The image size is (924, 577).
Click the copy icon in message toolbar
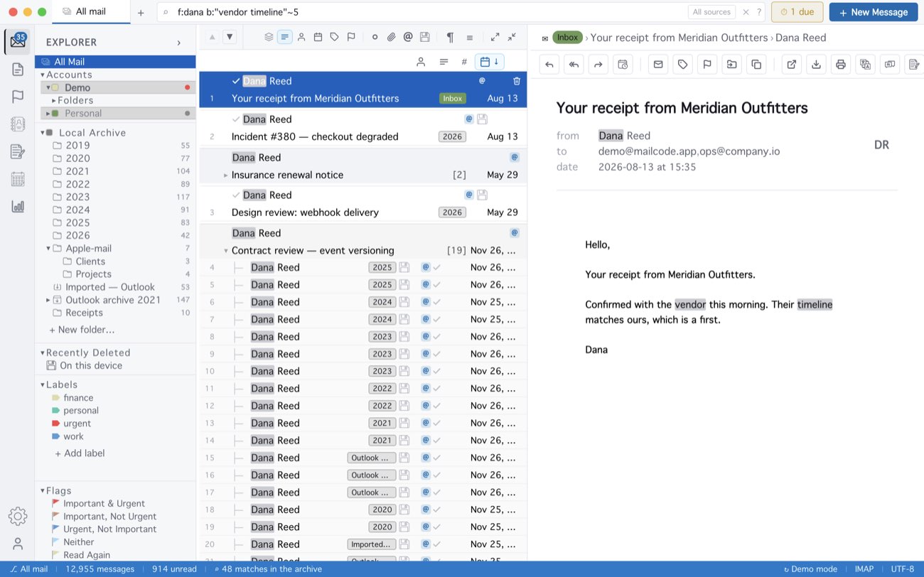[756, 65]
